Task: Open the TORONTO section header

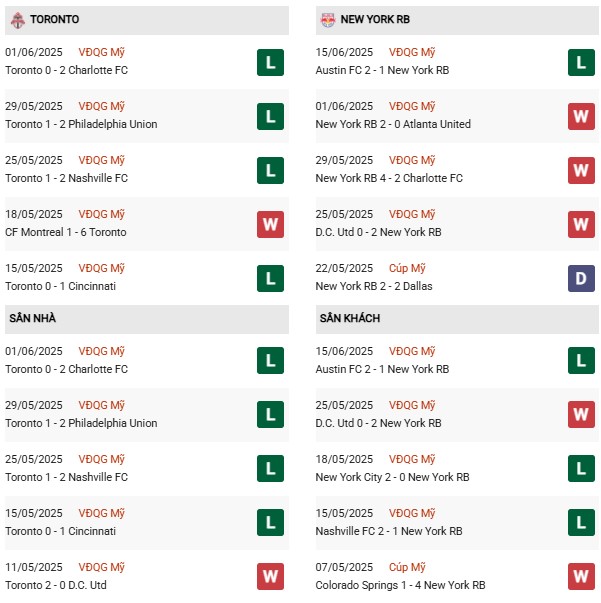Action: coord(147,20)
